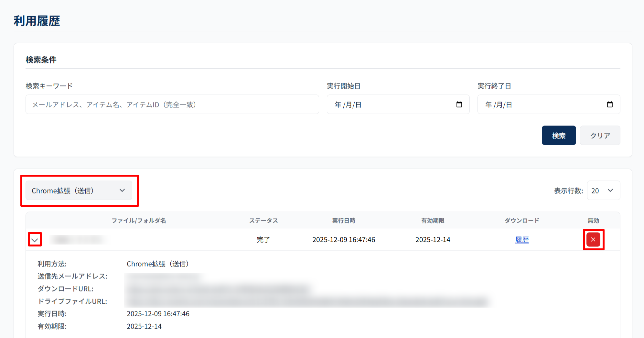Open the Chrome拡張（送信） dropdown
644x338 pixels.
click(79, 191)
